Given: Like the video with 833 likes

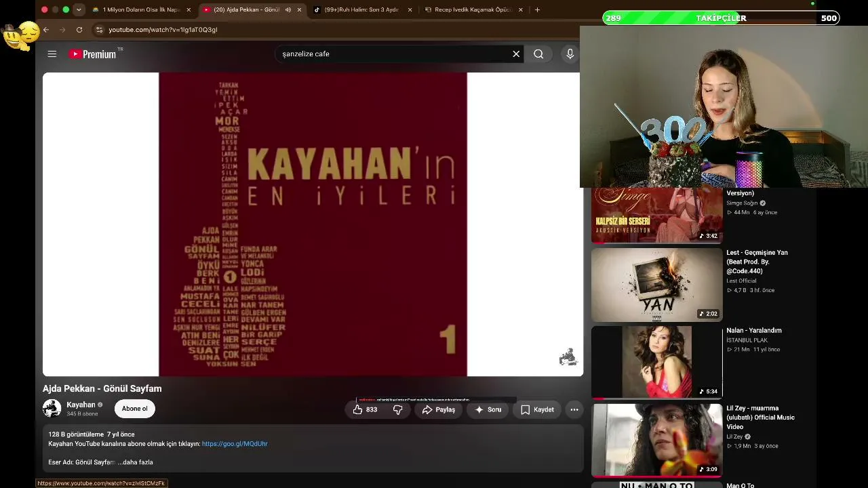Looking at the screenshot, I should coord(365,409).
